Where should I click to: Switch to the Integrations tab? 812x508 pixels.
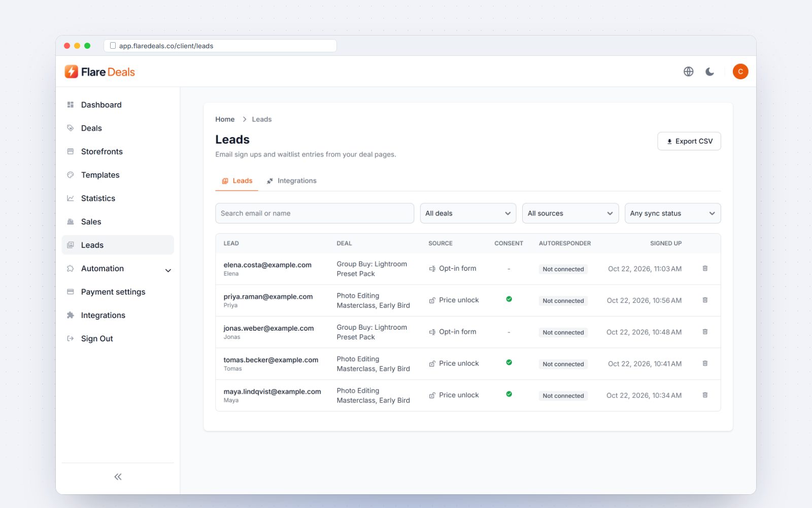click(x=291, y=181)
